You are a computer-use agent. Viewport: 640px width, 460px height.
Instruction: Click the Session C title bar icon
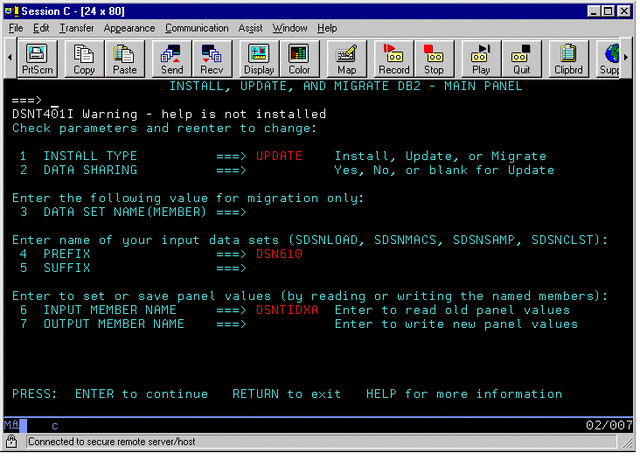click(x=12, y=11)
